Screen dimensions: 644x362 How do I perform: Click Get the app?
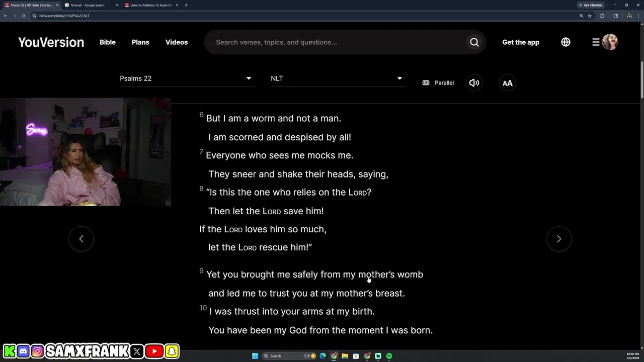pyautogui.click(x=521, y=42)
